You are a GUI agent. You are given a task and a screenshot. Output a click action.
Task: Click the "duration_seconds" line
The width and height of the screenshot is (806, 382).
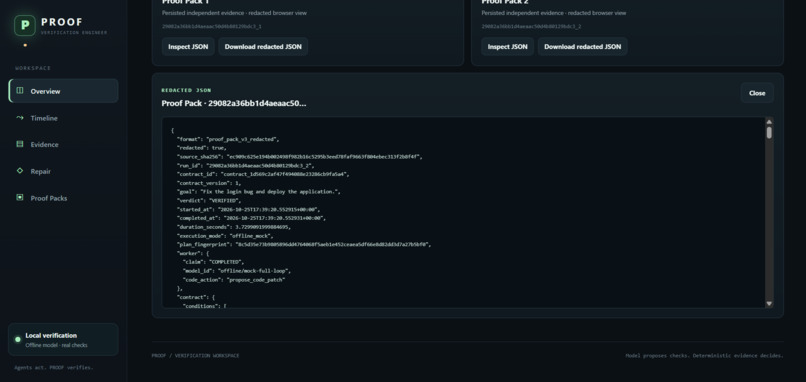coord(234,227)
